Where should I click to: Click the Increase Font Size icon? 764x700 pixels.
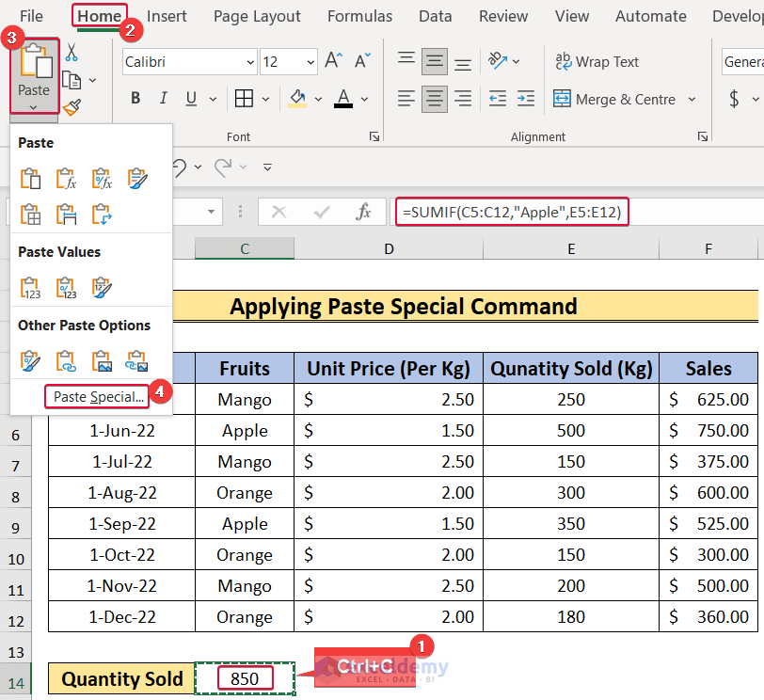(x=333, y=62)
